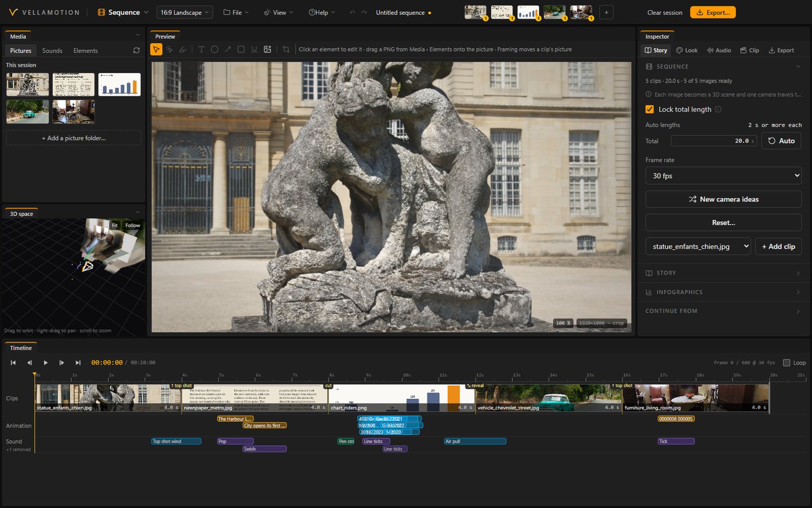812x508 pixels.
Task: Add a new session thumbnail with plus
Action: point(606,12)
